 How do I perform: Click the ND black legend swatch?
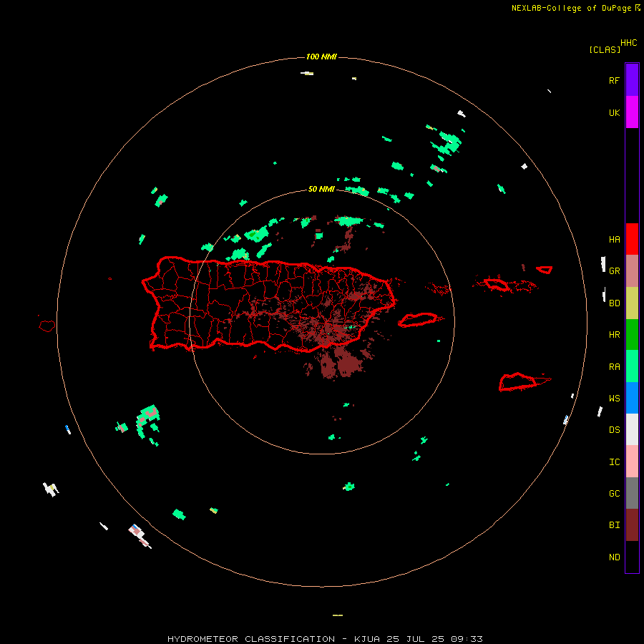632,557
